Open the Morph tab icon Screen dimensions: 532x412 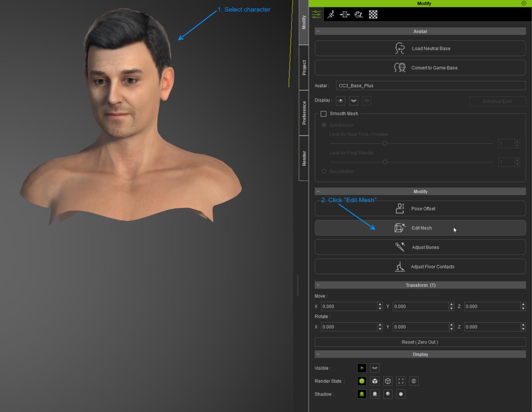pyautogui.click(x=345, y=14)
